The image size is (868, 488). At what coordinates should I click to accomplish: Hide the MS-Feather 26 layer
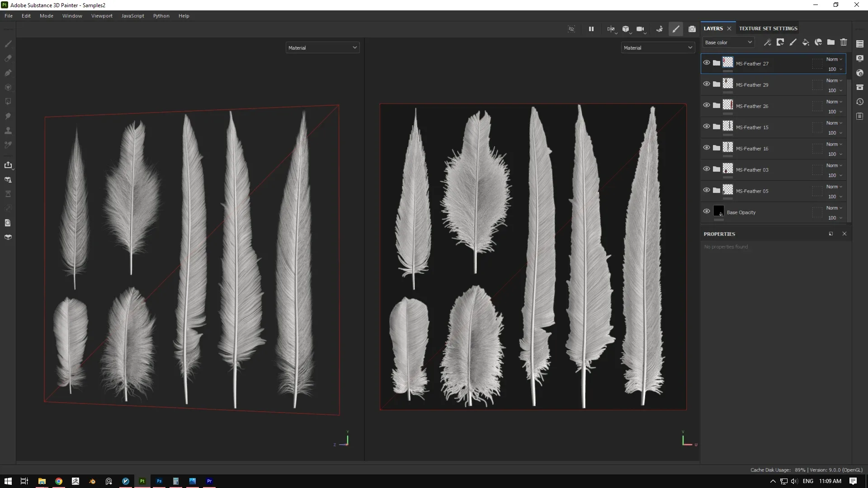(x=707, y=105)
